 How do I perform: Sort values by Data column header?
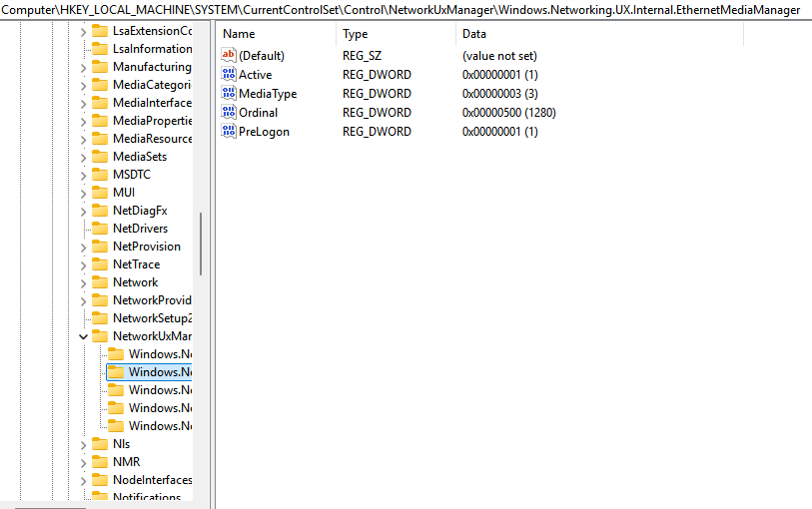point(599,34)
